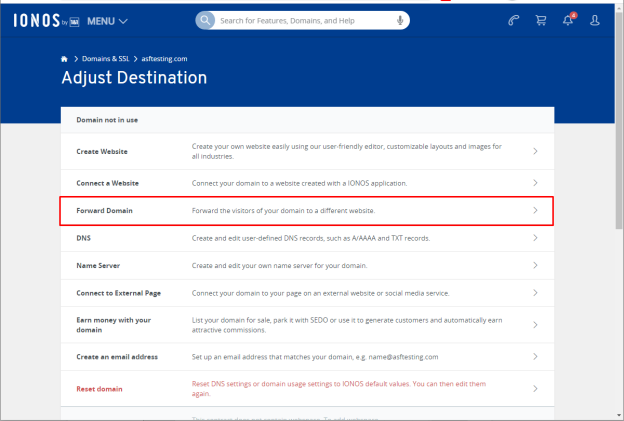Open Reset domain row chevron
The height and width of the screenshot is (421, 624).
tap(535, 388)
